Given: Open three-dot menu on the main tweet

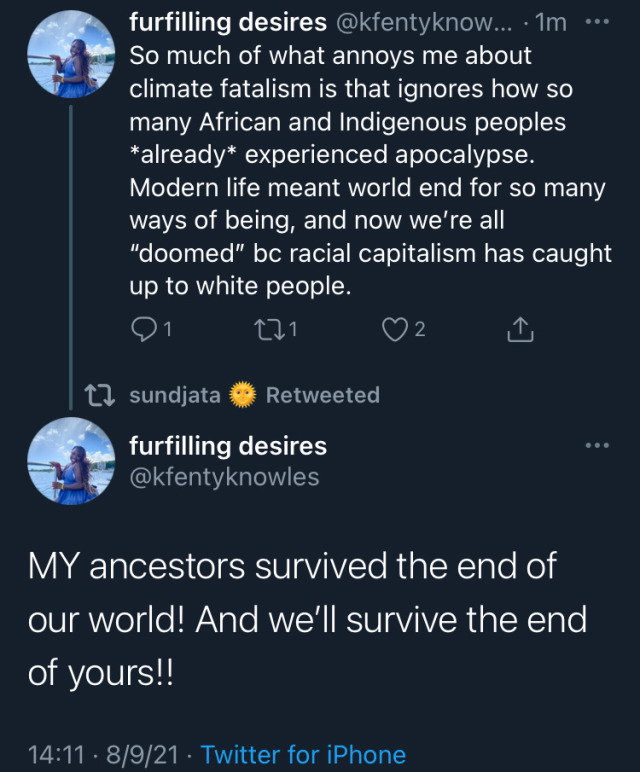Looking at the screenshot, I should [x=597, y=445].
